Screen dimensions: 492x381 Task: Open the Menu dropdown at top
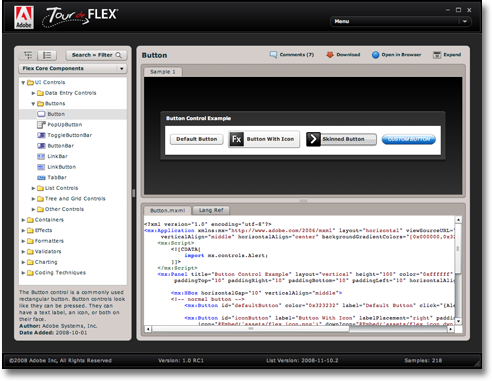point(401,21)
